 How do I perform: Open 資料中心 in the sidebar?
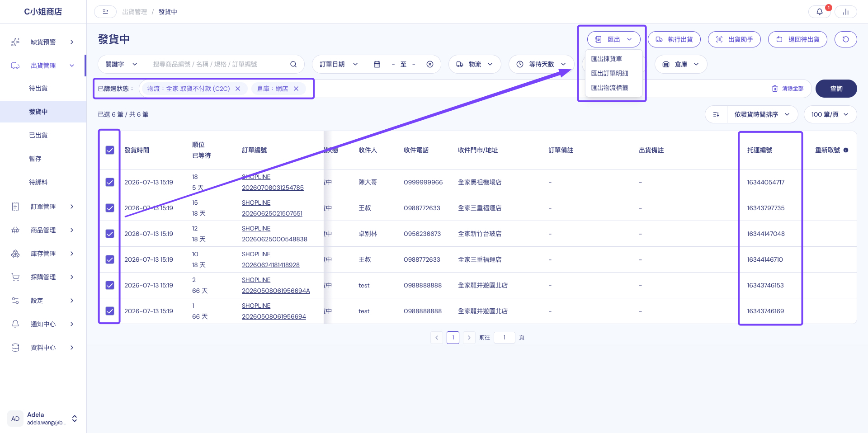43,348
